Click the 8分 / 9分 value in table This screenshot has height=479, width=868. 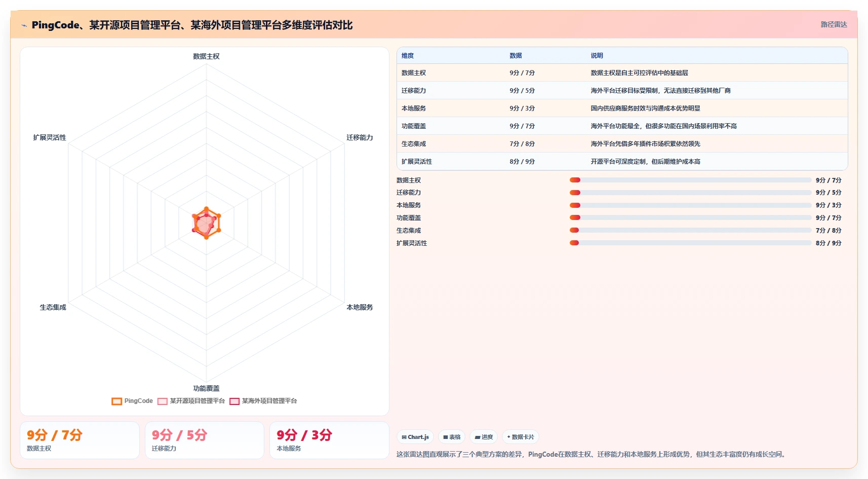(522, 162)
